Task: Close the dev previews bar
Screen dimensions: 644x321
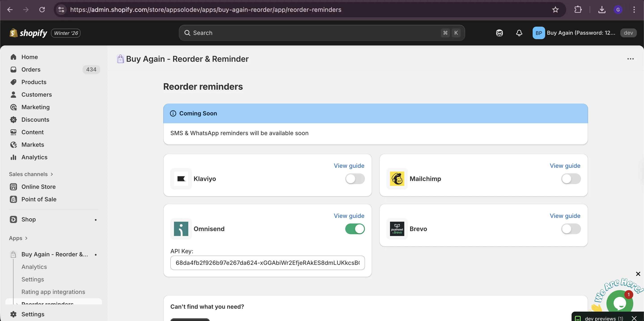Action: [x=634, y=318]
